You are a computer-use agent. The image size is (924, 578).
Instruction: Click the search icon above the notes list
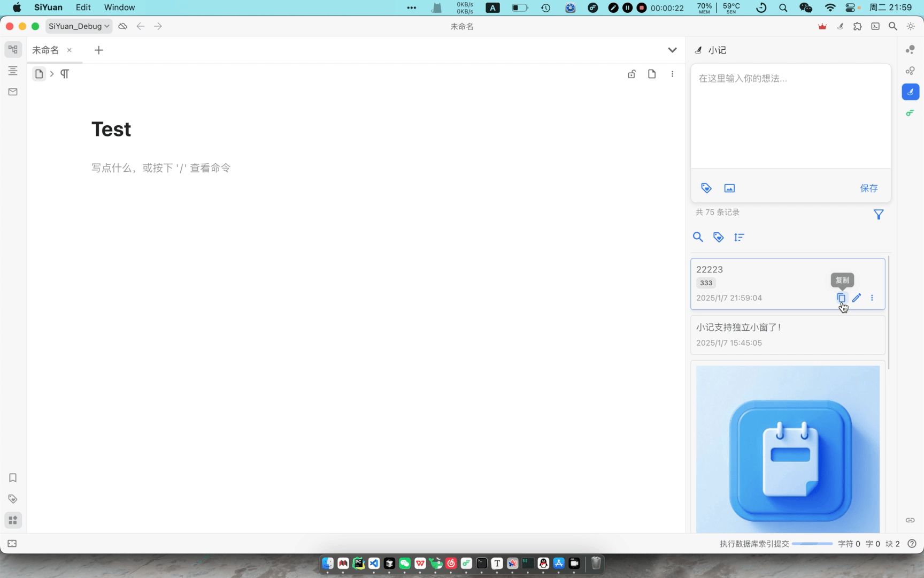point(698,237)
